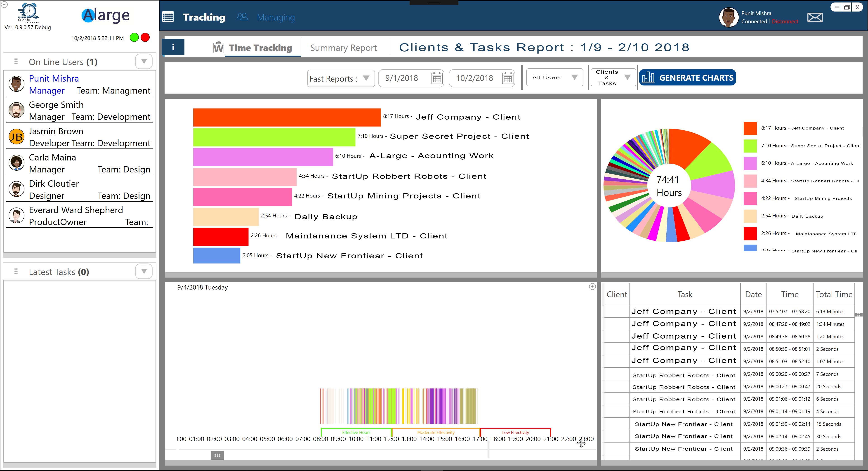
Task: Open the Clients & Tasks dropdown
Action: click(x=627, y=78)
